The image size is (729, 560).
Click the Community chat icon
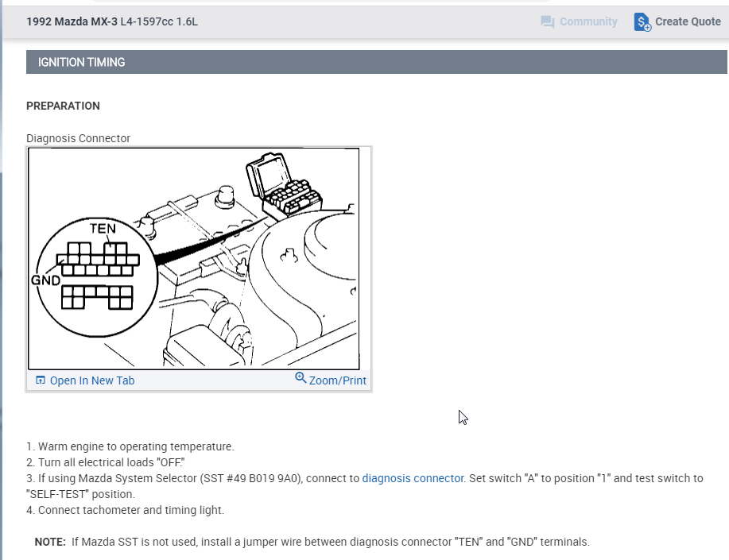547,21
